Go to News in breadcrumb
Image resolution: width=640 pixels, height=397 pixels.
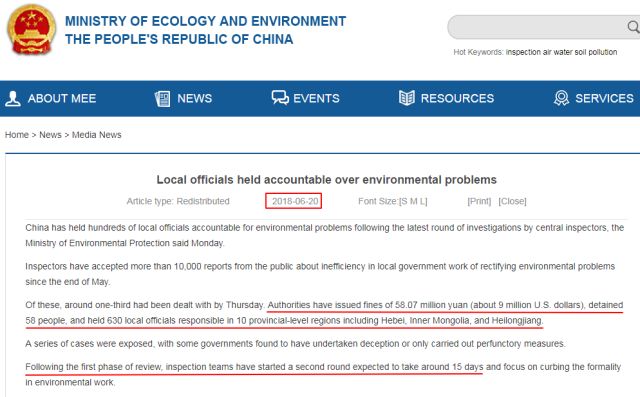click(50, 135)
